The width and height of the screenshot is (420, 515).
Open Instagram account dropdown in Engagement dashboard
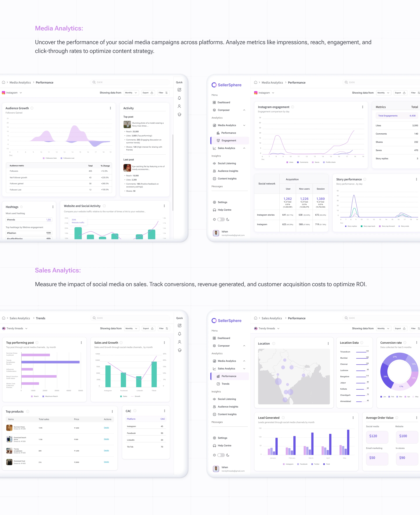264,93
